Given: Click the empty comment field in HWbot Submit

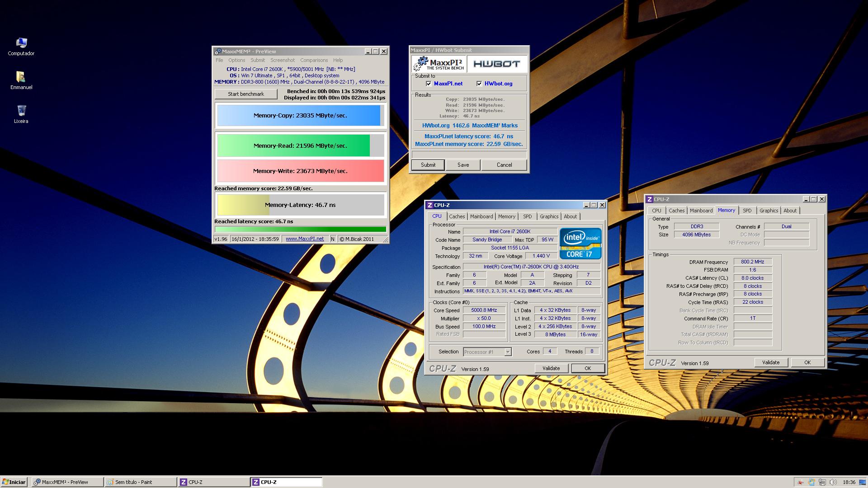Looking at the screenshot, I should (x=469, y=155).
